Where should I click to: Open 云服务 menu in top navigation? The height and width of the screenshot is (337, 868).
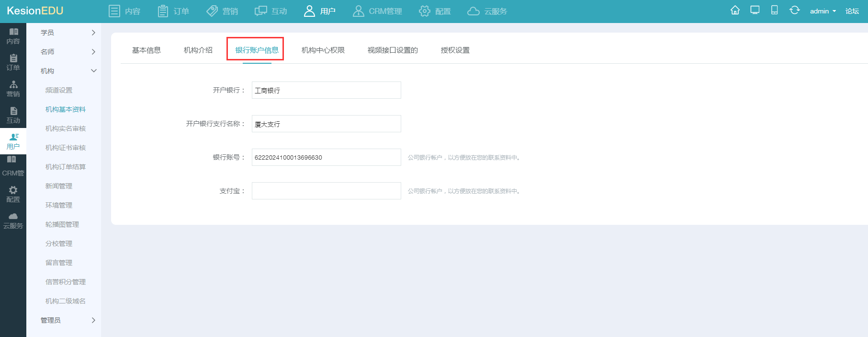[487, 11]
